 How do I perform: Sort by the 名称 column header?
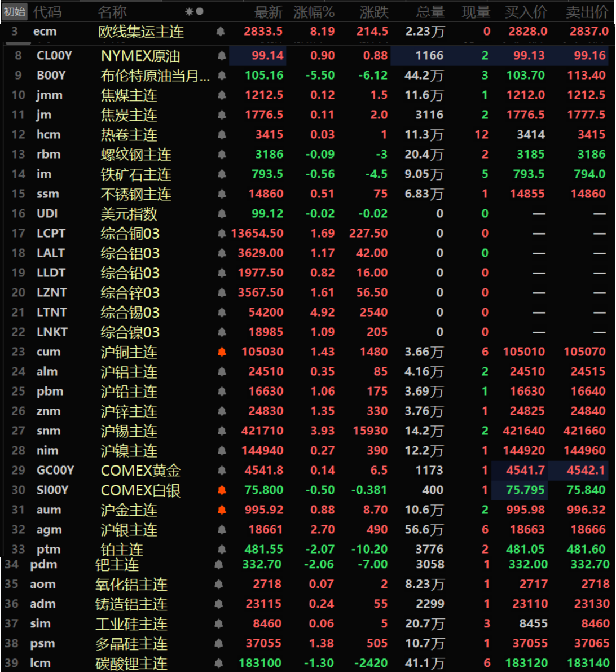(112, 12)
